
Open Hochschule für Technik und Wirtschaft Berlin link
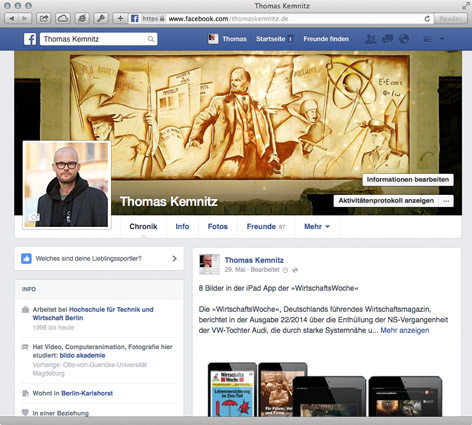pyautogui.click(x=93, y=314)
